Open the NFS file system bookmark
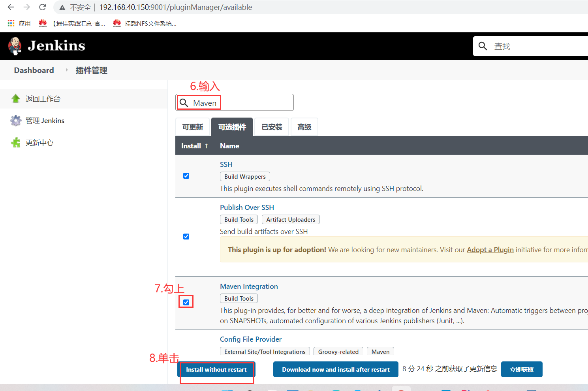The width and height of the screenshot is (588, 391). (145, 23)
